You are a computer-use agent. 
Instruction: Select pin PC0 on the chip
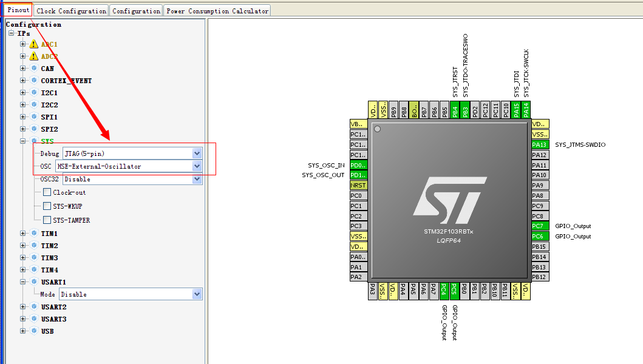[358, 196]
